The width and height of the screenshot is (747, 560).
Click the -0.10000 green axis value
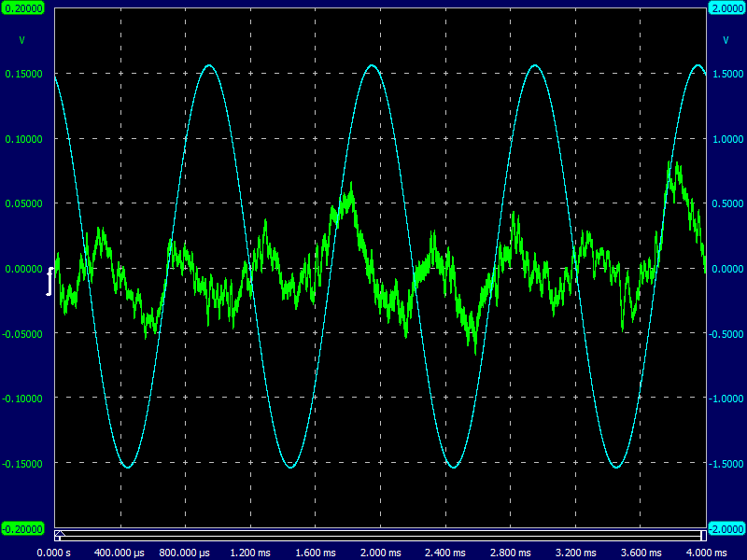coord(22,399)
